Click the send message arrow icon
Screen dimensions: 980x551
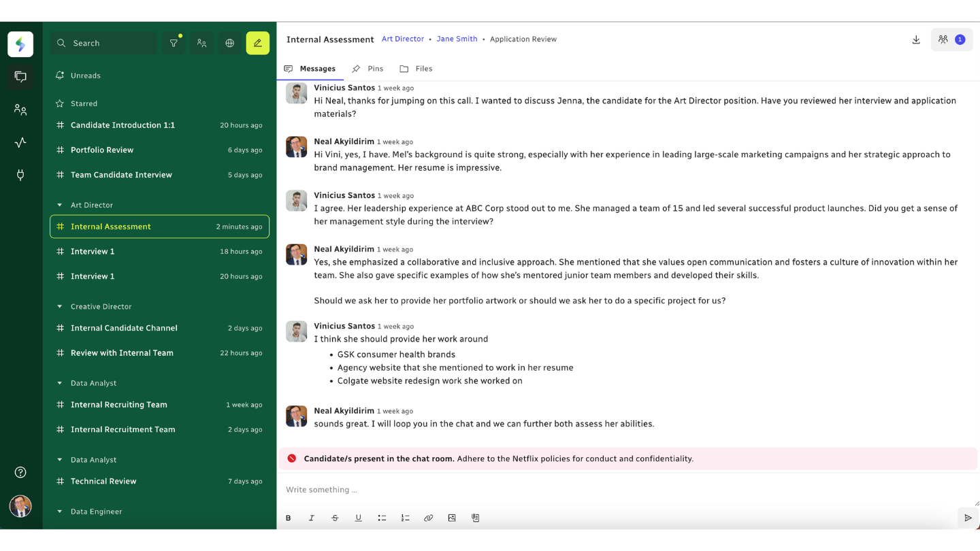968,518
